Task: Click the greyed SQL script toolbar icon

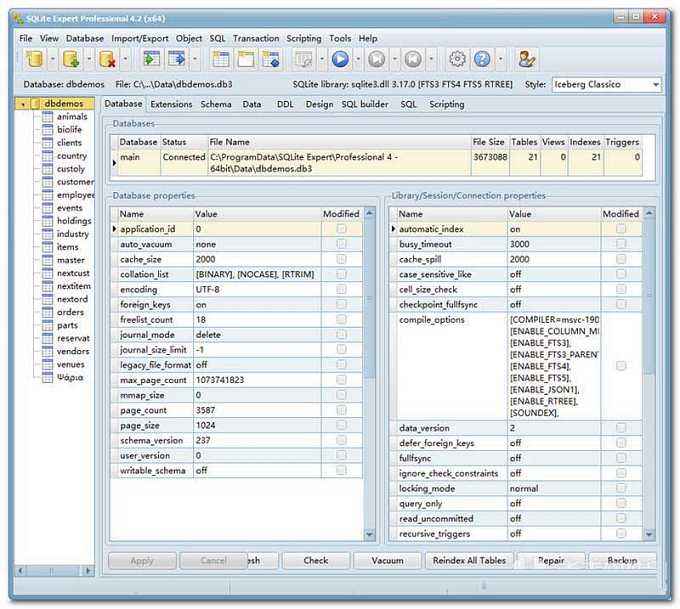Action: 304,59
